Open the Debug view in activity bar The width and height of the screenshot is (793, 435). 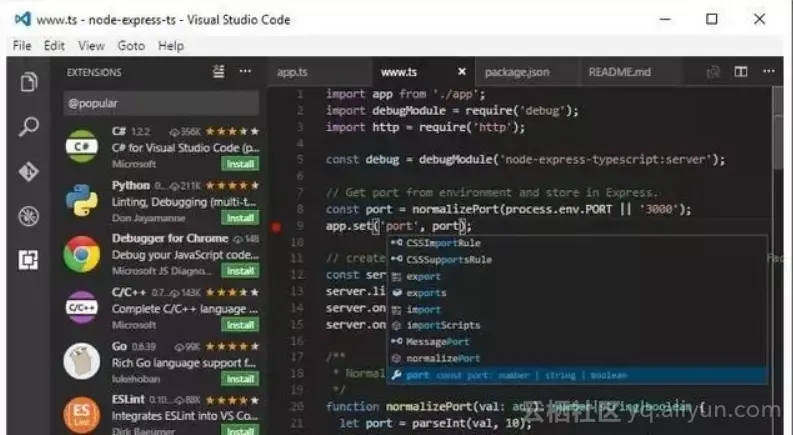coord(29,216)
